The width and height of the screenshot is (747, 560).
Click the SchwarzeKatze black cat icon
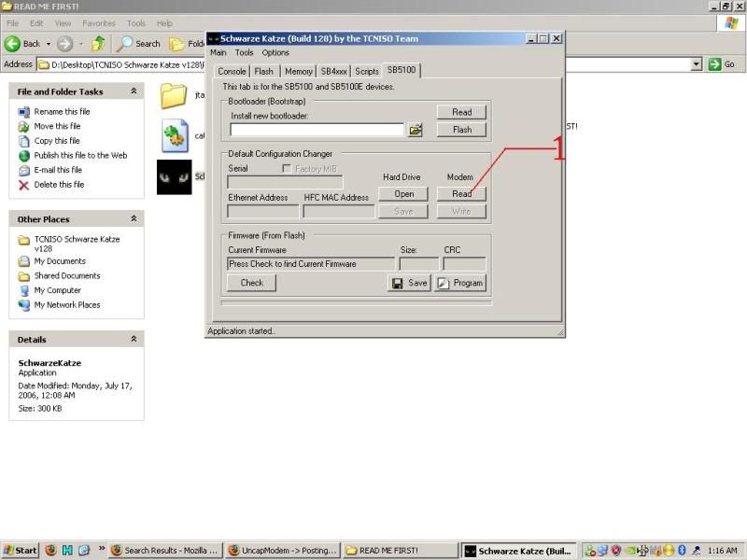[174, 177]
